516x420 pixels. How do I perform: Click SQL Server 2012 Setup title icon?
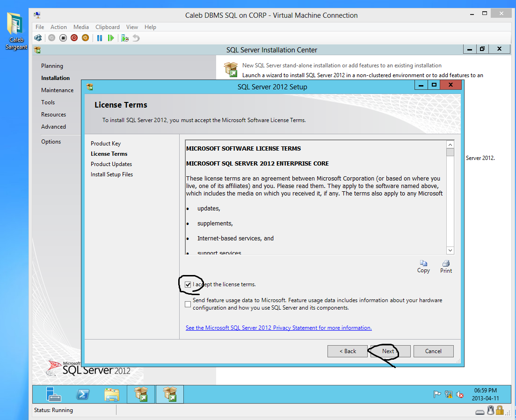pyautogui.click(x=89, y=87)
